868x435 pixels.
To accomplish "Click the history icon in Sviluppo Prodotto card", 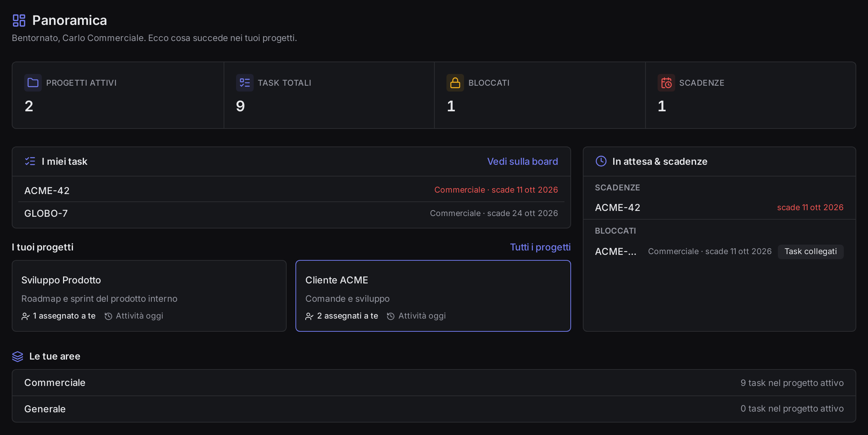I will (108, 316).
